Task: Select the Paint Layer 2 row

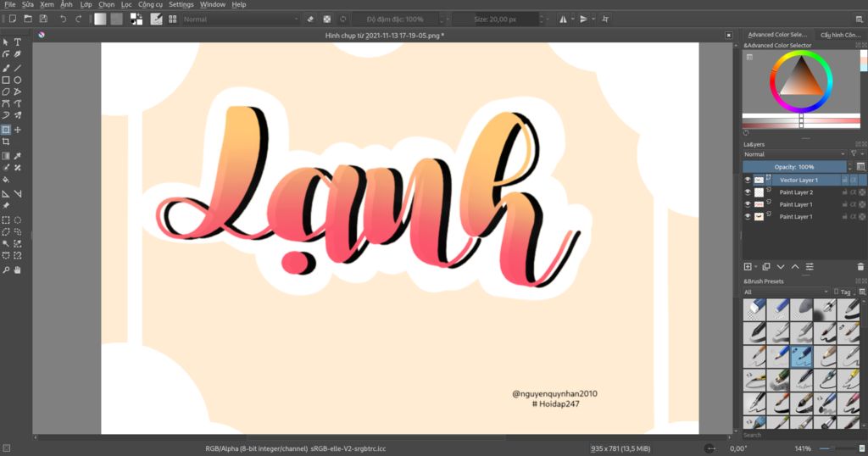Action: point(804,192)
